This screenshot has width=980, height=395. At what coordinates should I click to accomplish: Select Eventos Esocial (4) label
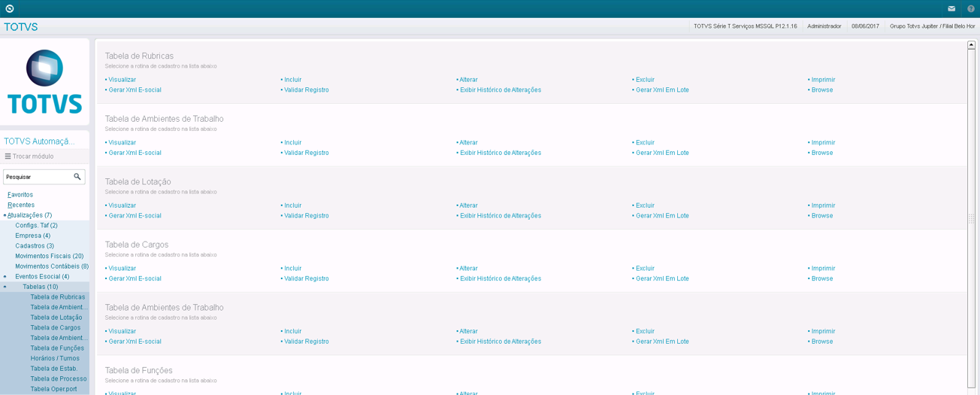pos(42,277)
